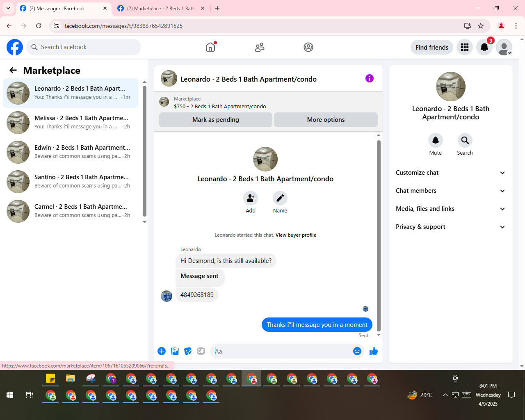
Task: Open the tab search dropdown arrow
Action: click(x=8, y=8)
